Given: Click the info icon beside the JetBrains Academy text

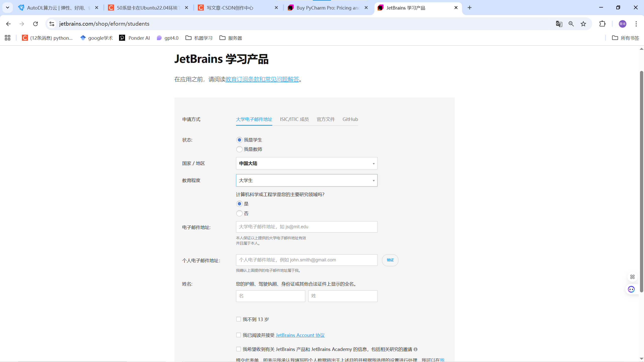Looking at the screenshot, I should coord(415,349).
